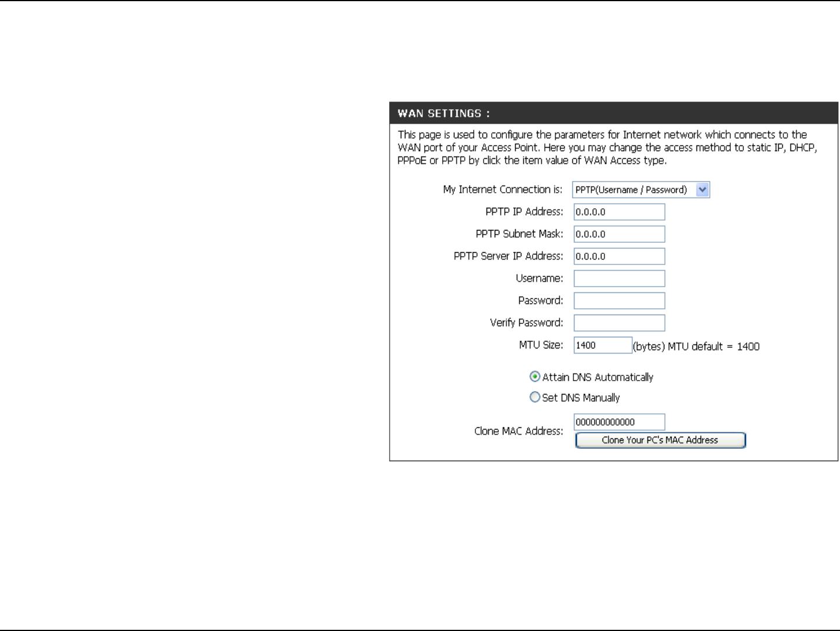Open the My Internet Connection dropdown
The image size is (840, 631).
pyautogui.click(x=640, y=190)
